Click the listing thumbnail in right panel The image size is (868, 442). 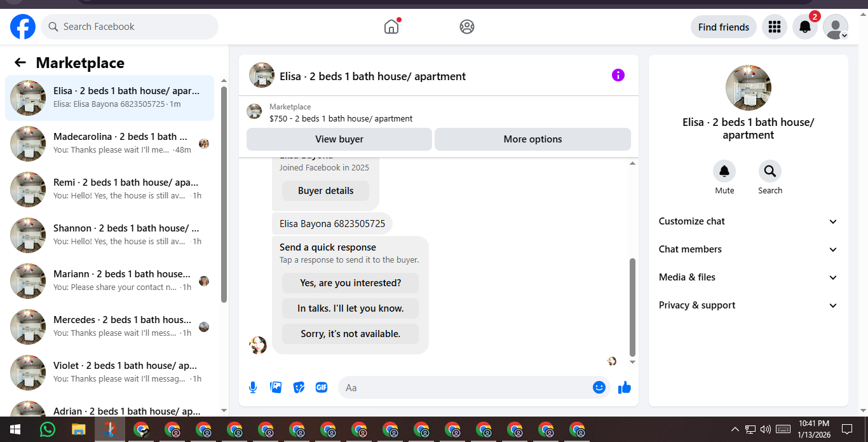coord(749,88)
